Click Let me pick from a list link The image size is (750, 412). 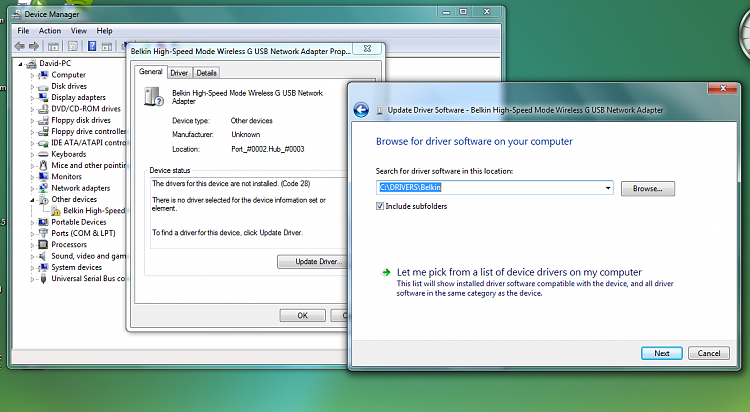[x=519, y=272]
